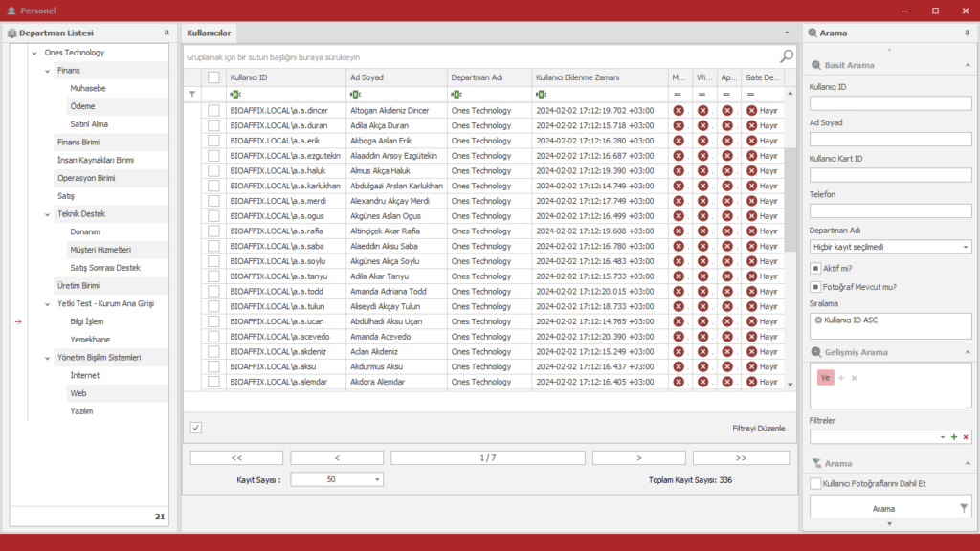Sort by the Kullanıcı ID column header

pos(286,77)
